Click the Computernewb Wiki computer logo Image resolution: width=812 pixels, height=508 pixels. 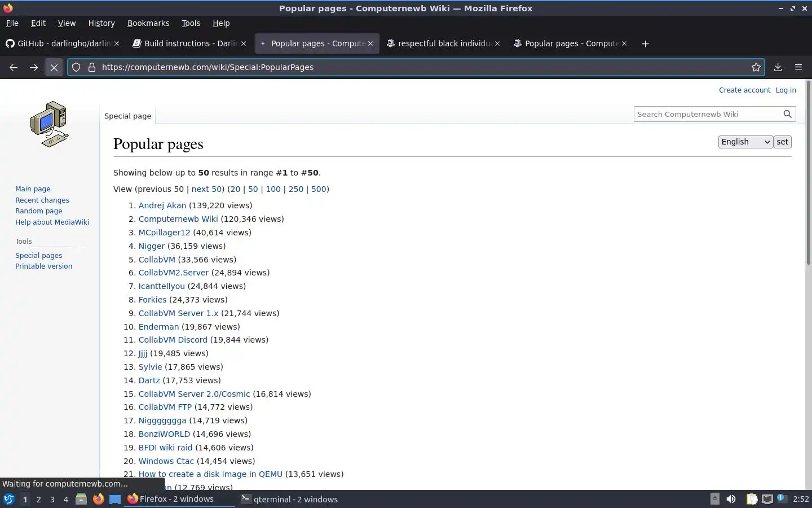coord(50,124)
